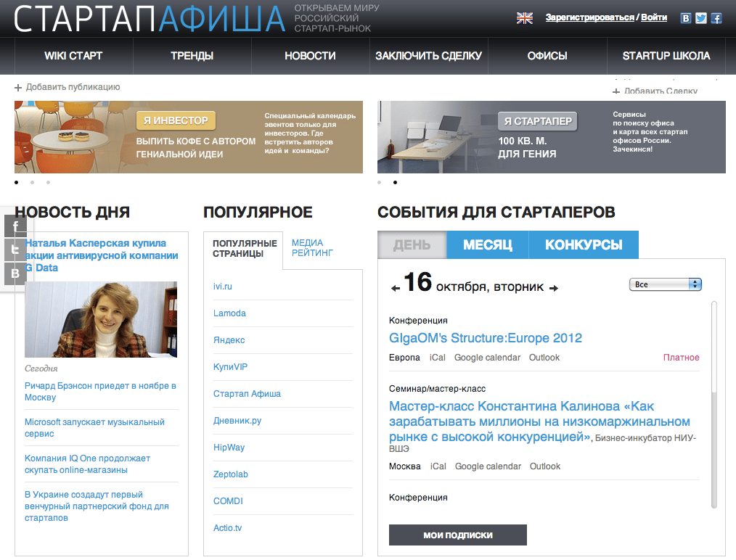Click Добавить публикацию link

coord(73,87)
